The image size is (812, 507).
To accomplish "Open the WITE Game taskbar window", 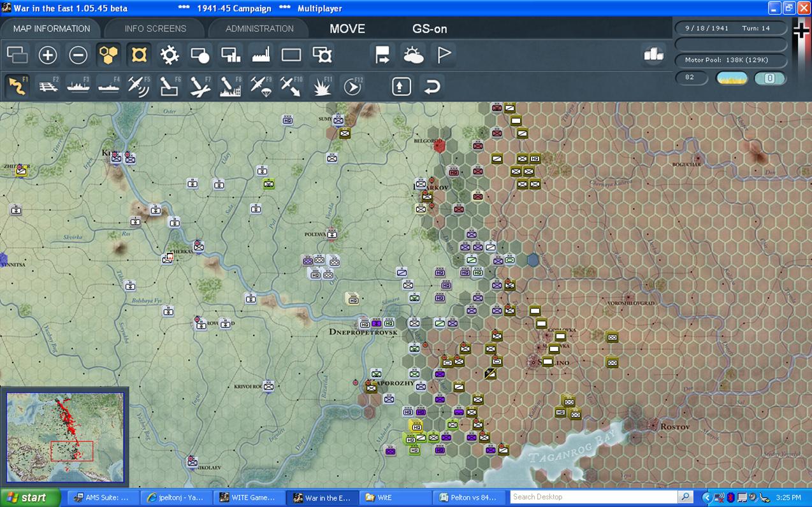I will coord(250,497).
